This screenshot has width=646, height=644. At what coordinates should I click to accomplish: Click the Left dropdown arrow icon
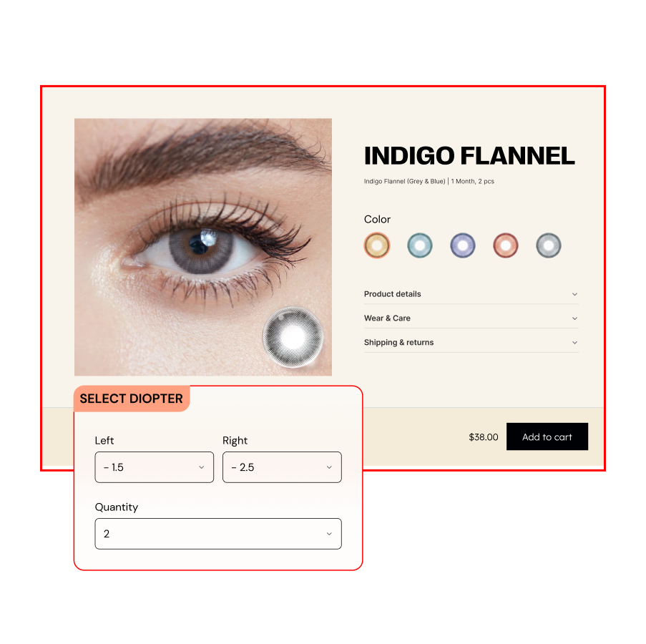point(202,467)
